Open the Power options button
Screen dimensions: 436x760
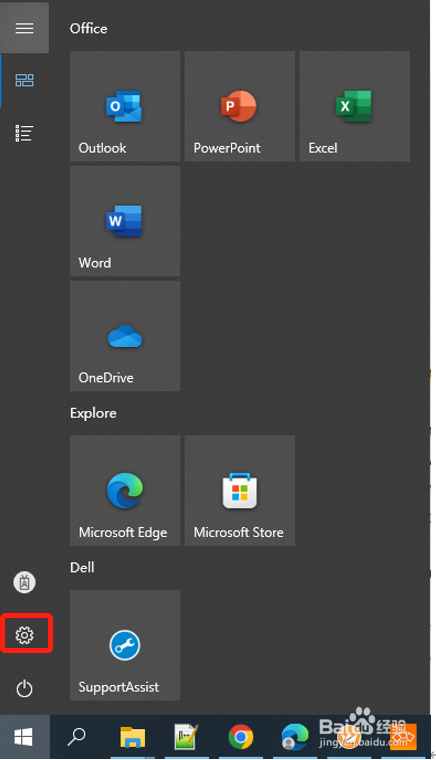point(24,688)
